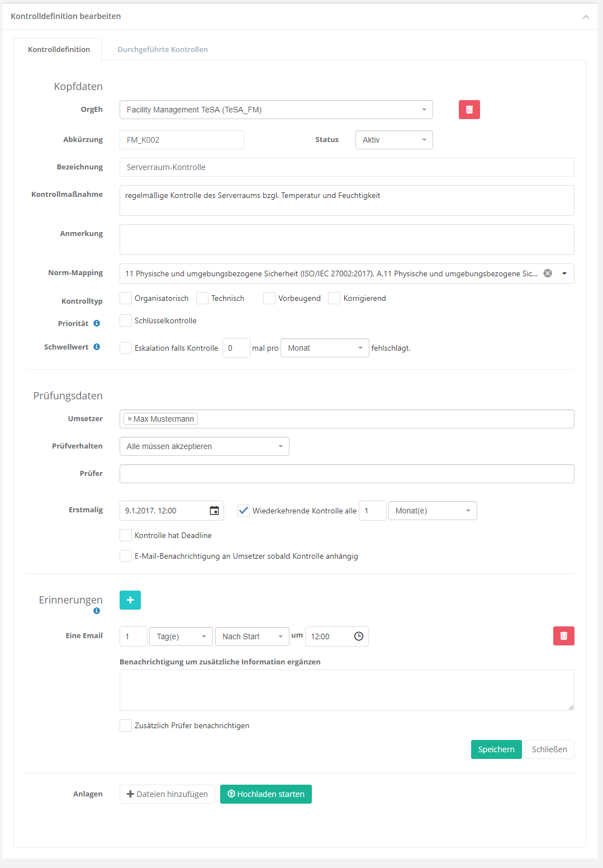Open the clock time picker for the reminder
Viewport: 603px width, 868px height.
click(x=359, y=636)
